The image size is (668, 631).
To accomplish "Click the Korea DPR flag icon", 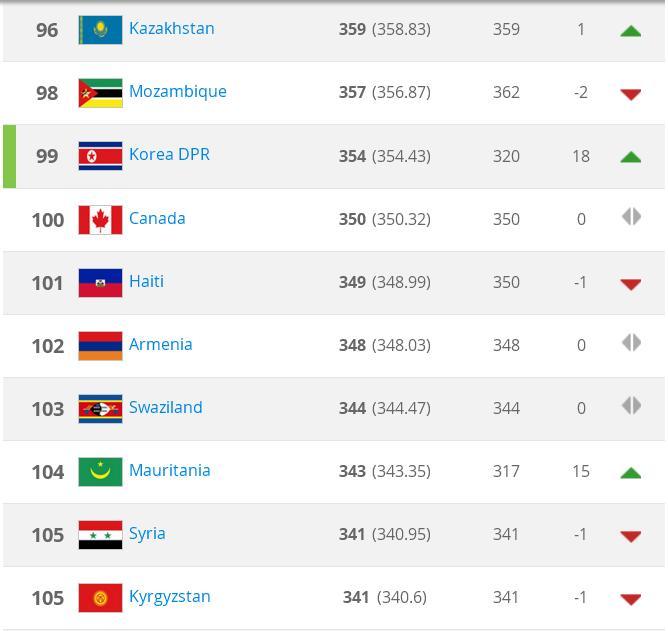I will pos(101,156).
